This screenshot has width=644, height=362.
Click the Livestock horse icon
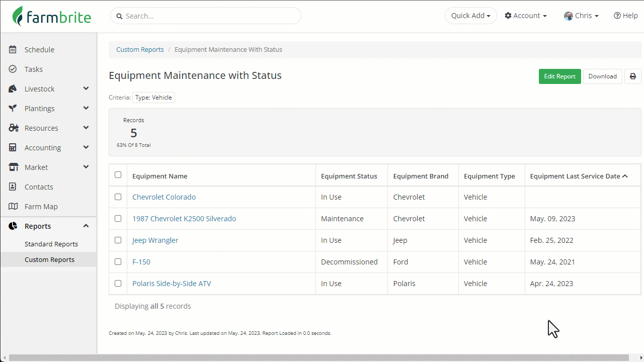[x=13, y=89]
